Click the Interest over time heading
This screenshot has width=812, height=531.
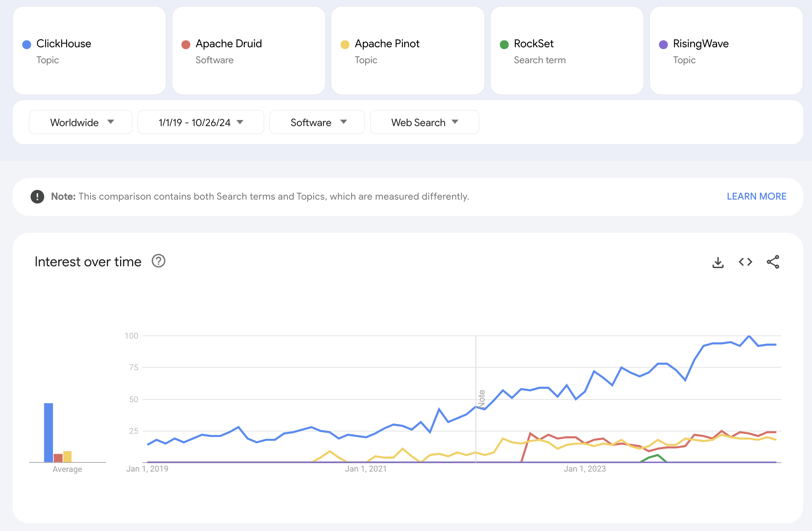tap(88, 262)
